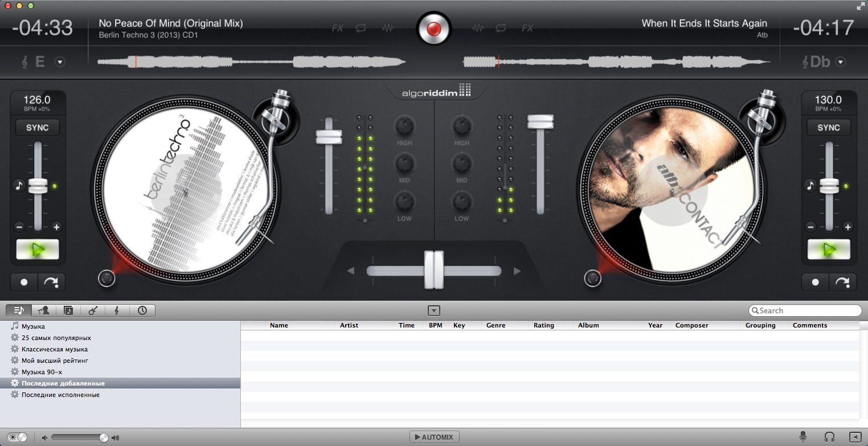Click the left deck volume fader handle

[329, 137]
